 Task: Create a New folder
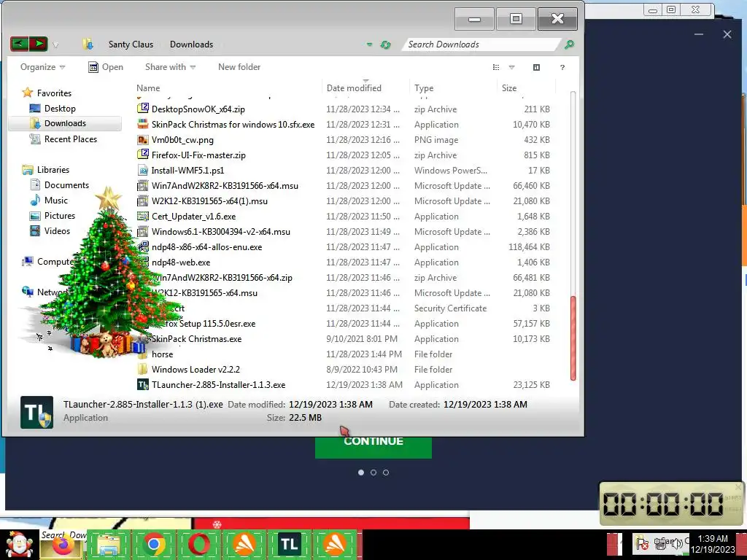(239, 67)
